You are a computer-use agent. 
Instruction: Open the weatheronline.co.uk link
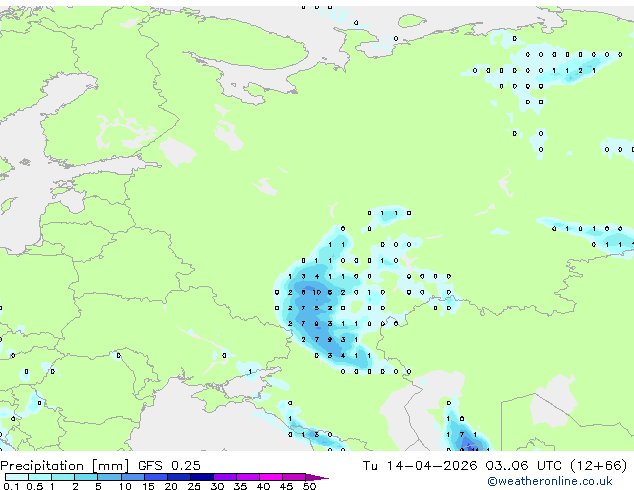pos(550,481)
